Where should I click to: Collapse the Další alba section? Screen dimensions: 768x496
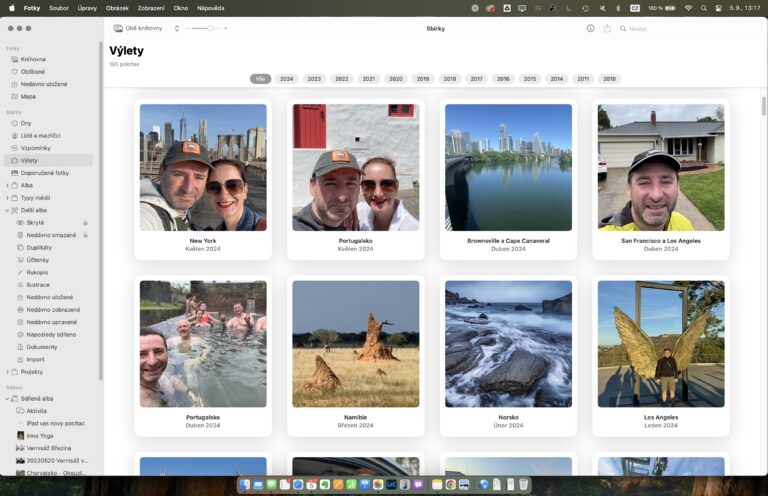tap(7, 211)
